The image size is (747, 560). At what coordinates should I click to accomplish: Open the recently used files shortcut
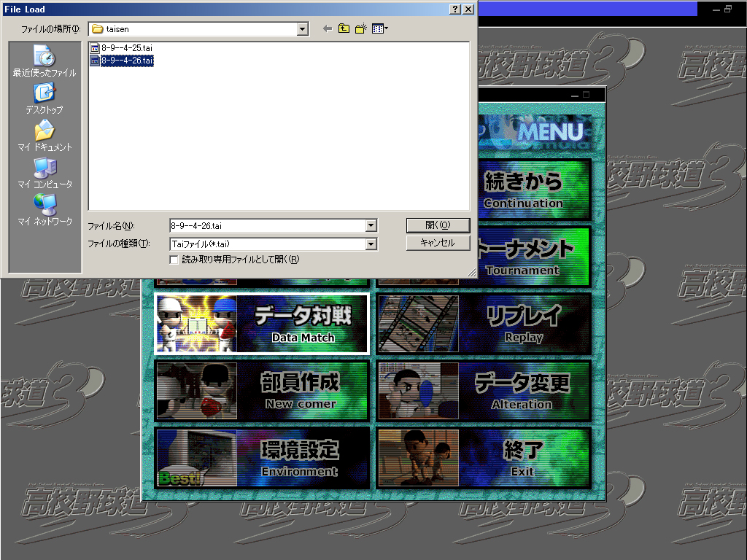click(44, 61)
